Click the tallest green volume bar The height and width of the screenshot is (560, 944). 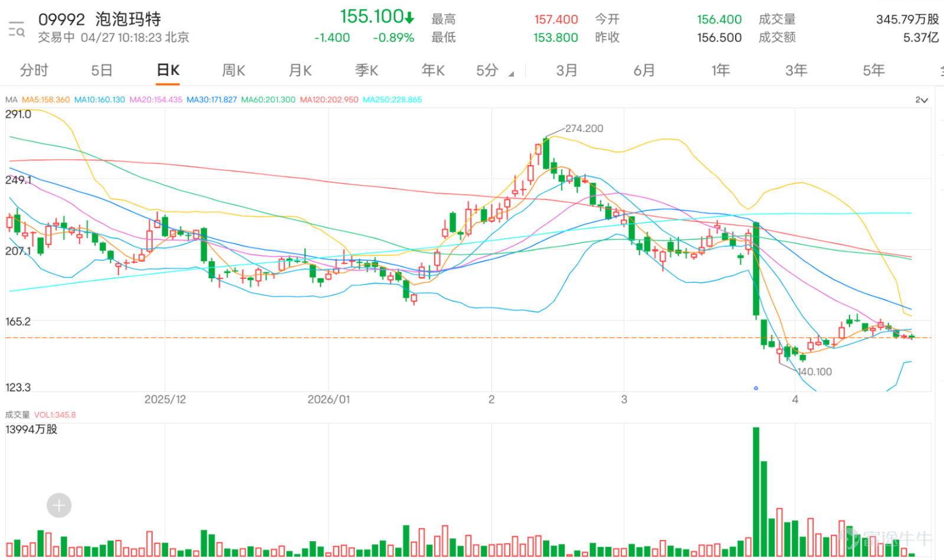coord(756,492)
